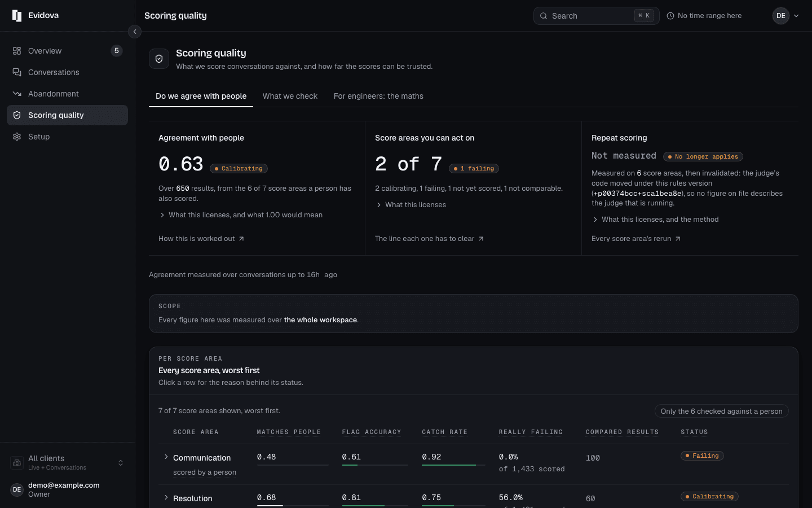The image size is (812, 508).
Task: Open the All clients switcher dropdown
Action: click(x=67, y=463)
